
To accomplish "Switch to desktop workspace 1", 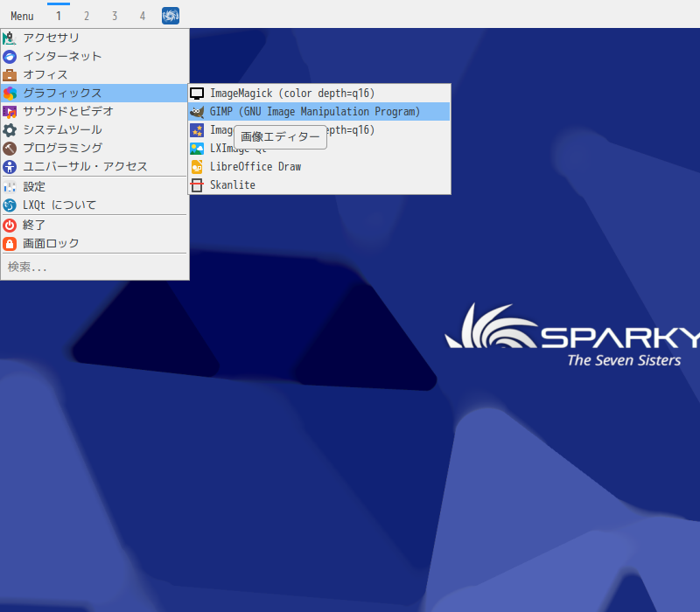I will coord(59,16).
